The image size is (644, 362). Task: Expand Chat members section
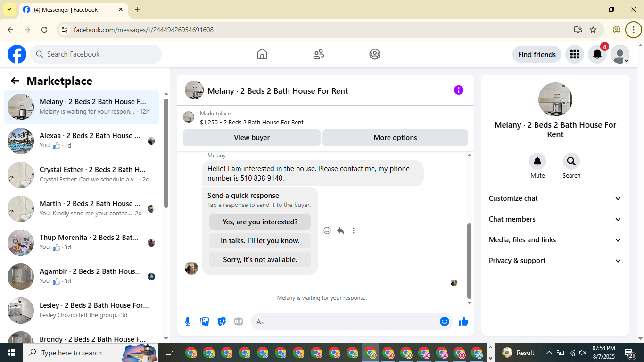(x=555, y=219)
